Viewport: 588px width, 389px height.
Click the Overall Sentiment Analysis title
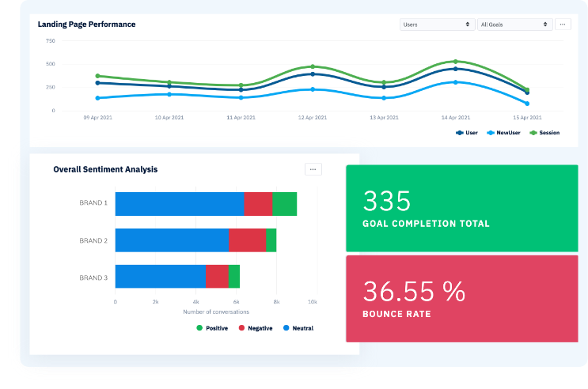[105, 169]
